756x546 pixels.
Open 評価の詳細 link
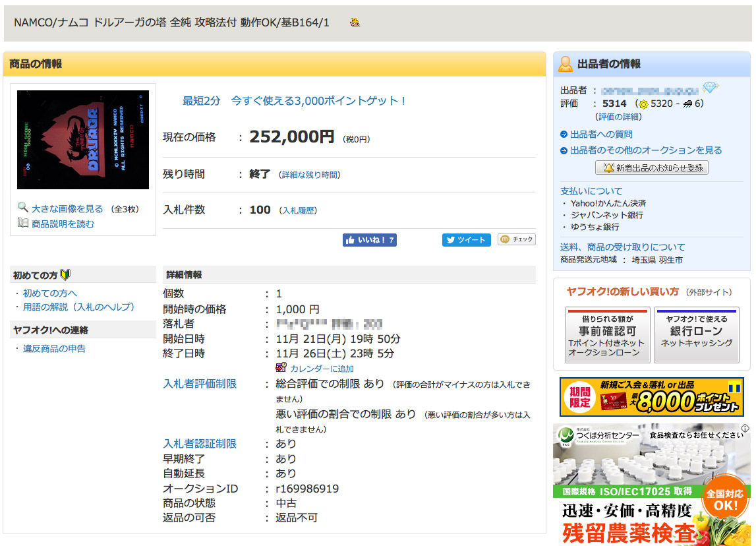tap(619, 117)
